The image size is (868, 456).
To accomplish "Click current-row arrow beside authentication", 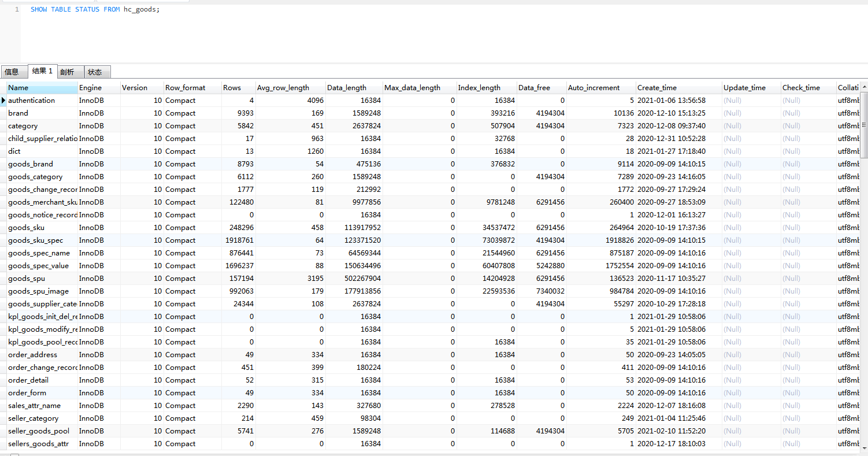I will 3,101.
